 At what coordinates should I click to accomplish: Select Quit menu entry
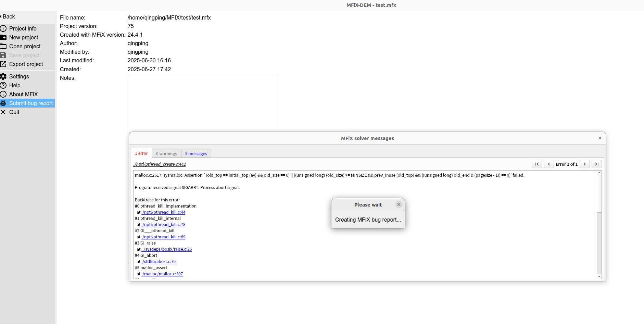tap(27, 112)
